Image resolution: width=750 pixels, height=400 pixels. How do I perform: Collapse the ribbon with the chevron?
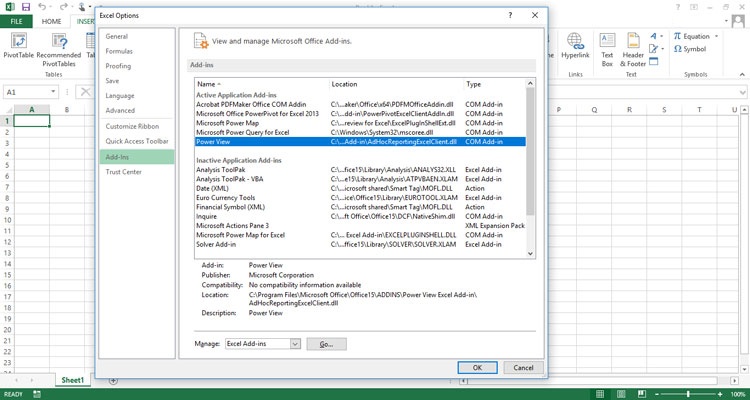[742, 75]
